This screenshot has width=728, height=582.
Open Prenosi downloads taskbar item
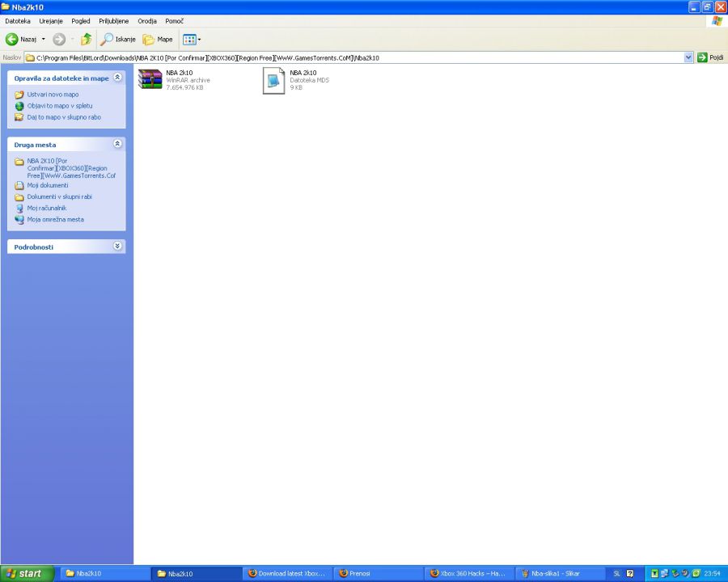[x=379, y=574]
